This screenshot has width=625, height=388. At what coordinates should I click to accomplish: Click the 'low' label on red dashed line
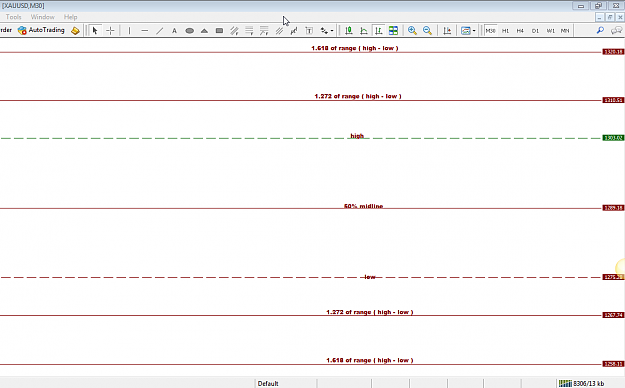coord(370,277)
